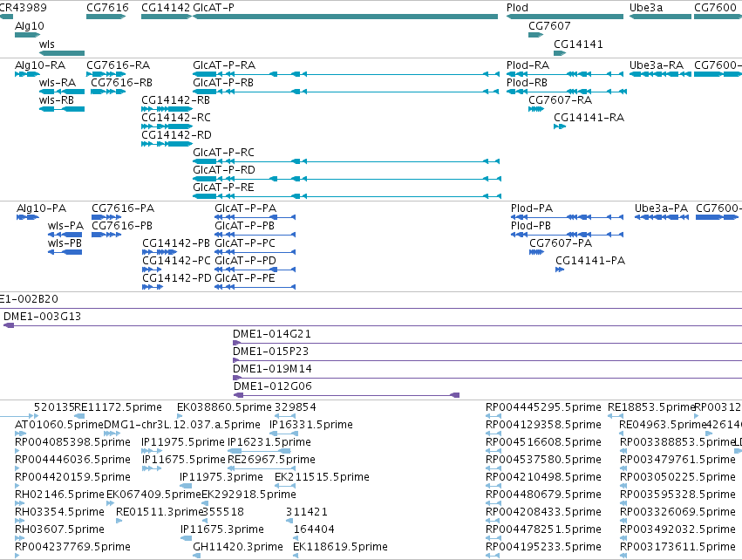Select EST IP16331.5prime
The height and width of the screenshot is (560, 742).
[311, 425]
